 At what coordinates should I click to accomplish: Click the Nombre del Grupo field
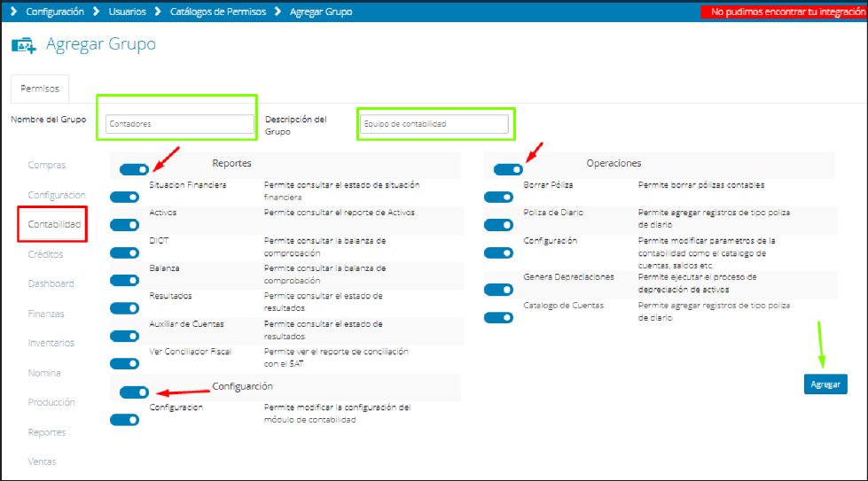[180, 124]
